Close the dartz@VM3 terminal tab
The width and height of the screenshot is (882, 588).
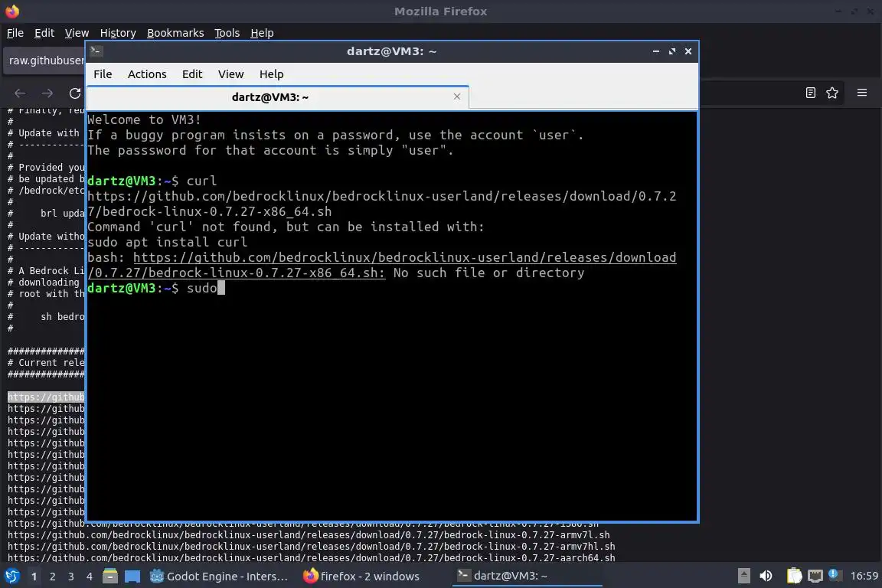[457, 96]
